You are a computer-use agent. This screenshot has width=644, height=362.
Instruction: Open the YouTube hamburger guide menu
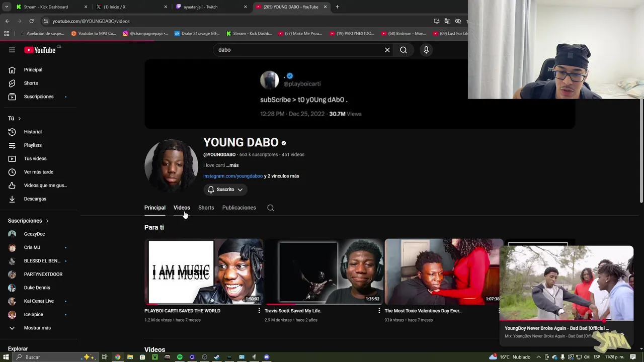[12, 50]
